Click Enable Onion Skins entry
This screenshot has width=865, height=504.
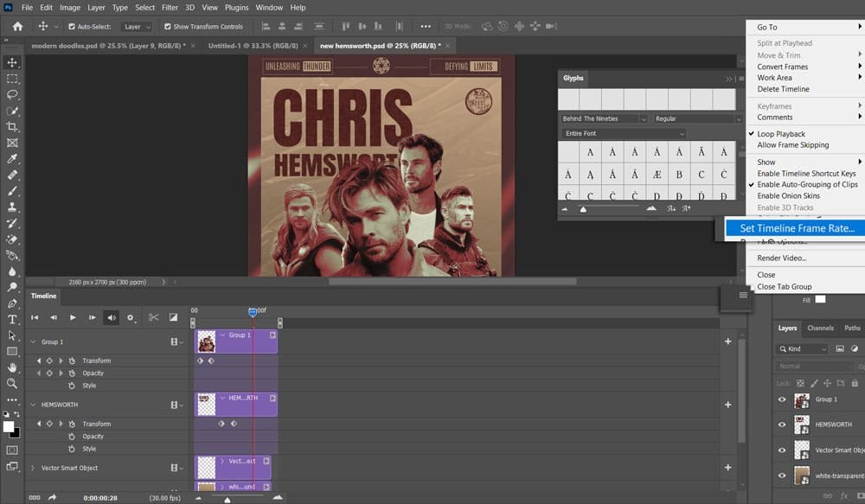[788, 195]
